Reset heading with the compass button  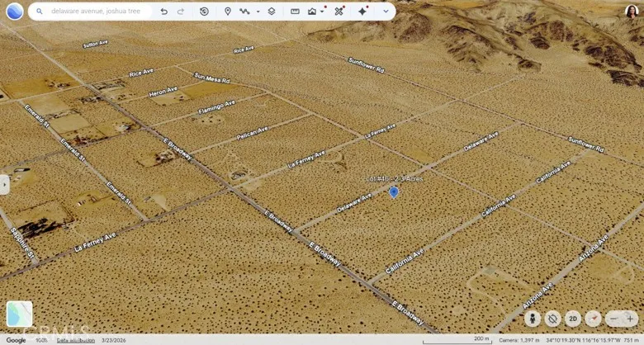tap(593, 319)
